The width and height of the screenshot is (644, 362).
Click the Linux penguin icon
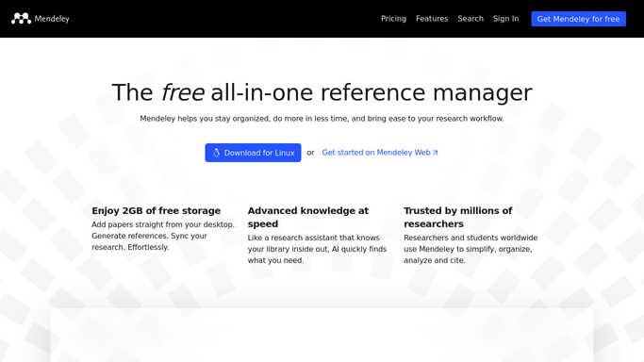216,153
